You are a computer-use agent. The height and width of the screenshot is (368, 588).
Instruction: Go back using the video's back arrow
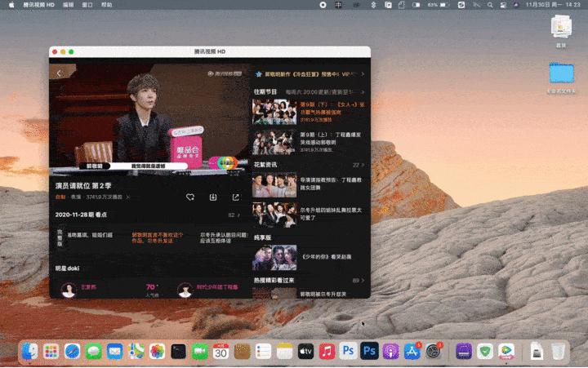[60, 73]
